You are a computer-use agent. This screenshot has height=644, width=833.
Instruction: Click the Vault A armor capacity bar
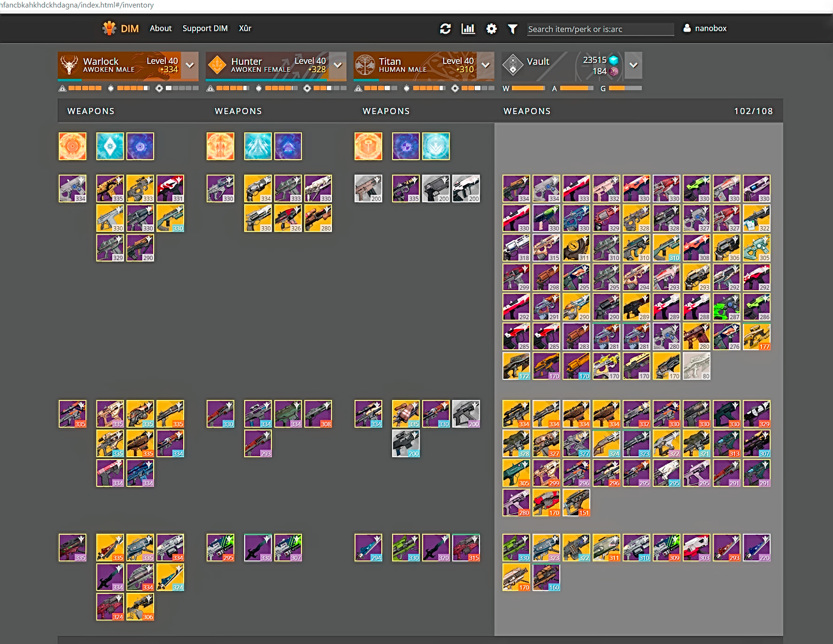(x=577, y=88)
